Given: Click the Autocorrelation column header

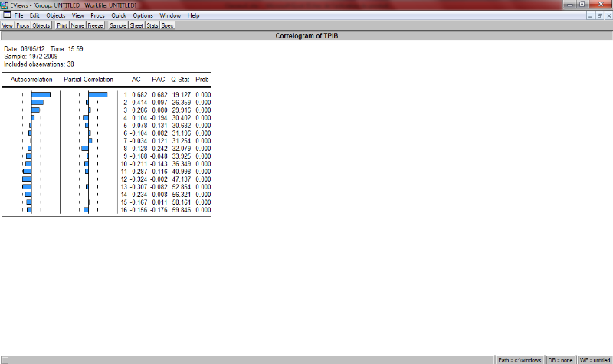Looking at the screenshot, I should (31, 80).
